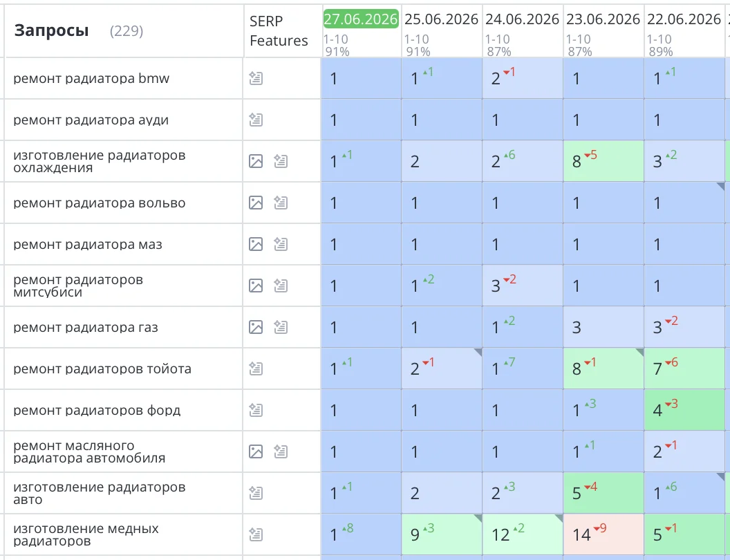Click the SERP Features column header
Image resolution: width=730 pixels, height=560 pixels.
click(279, 30)
